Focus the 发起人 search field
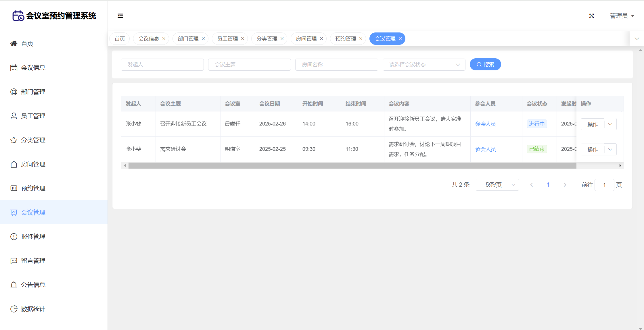The width and height of the screenshot is (644, 330). coord(162,65)
